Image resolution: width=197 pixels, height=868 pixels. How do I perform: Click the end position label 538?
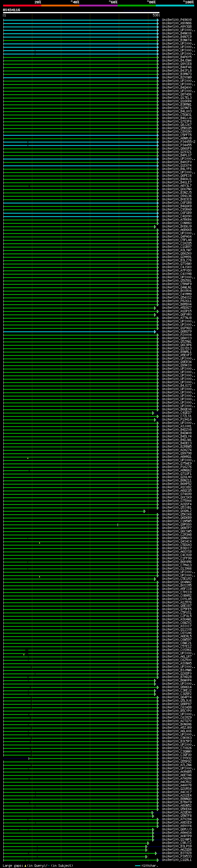pyautogui.click(x=155, y=15)
